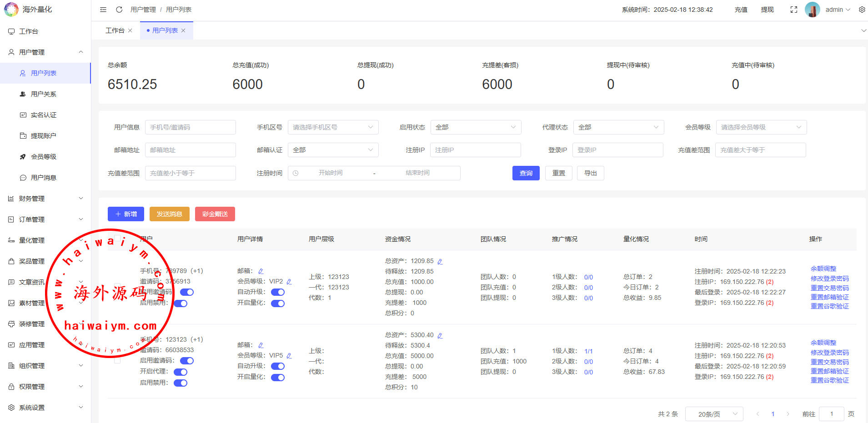Image resolution: width=868 pixels, height=423 pixels.
Task: Open the 20条/页 page size dropdown
Action: click(x=714, y=414)
